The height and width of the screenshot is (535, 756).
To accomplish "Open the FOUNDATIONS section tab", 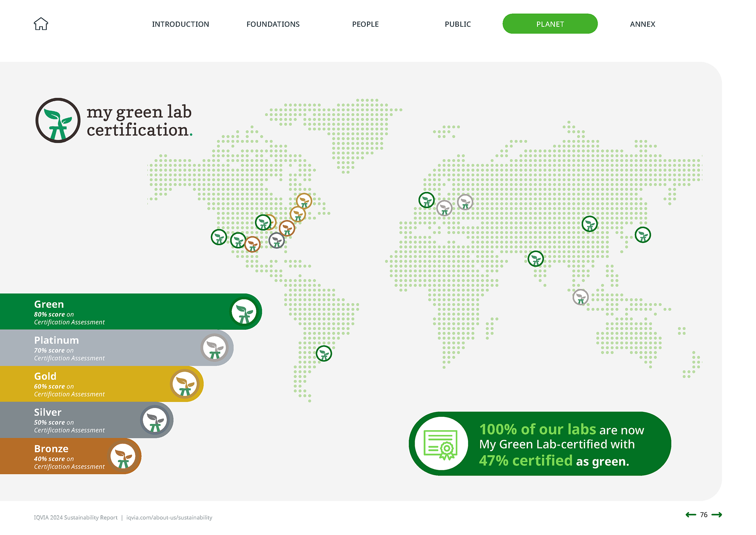I will click(273, 24).
